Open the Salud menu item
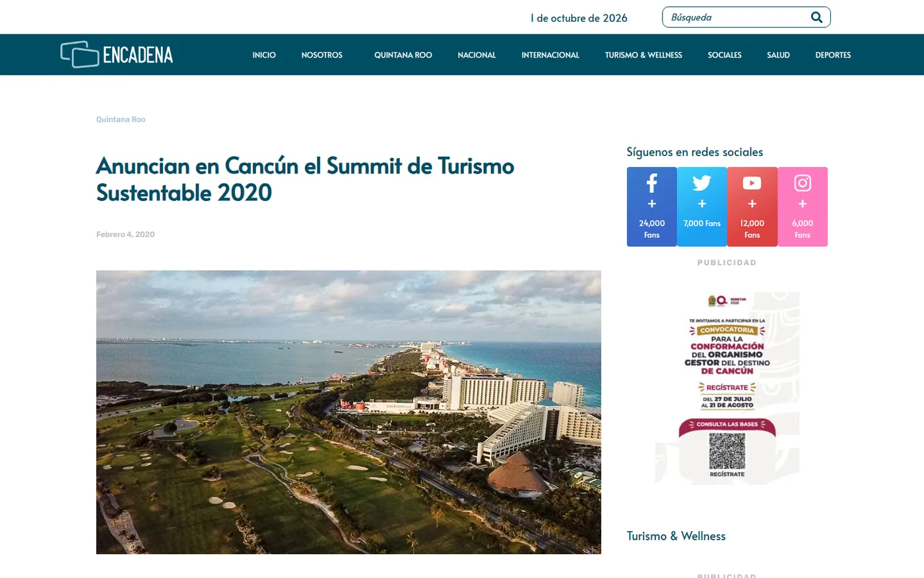 [778, 55]
